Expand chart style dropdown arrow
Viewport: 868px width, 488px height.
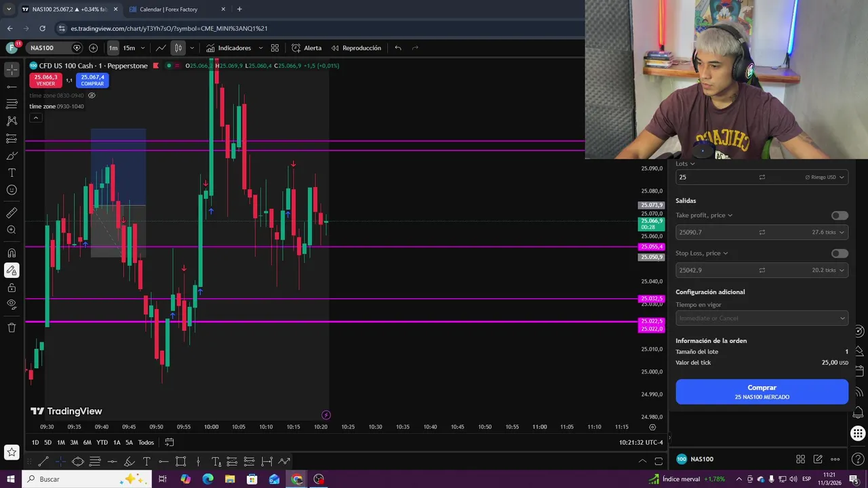click(x=192, y=48)
